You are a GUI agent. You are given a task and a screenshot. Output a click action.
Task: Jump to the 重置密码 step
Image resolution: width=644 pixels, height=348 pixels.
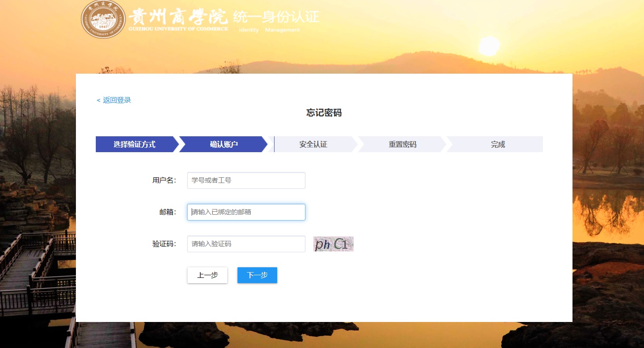(x=402, y=144)
